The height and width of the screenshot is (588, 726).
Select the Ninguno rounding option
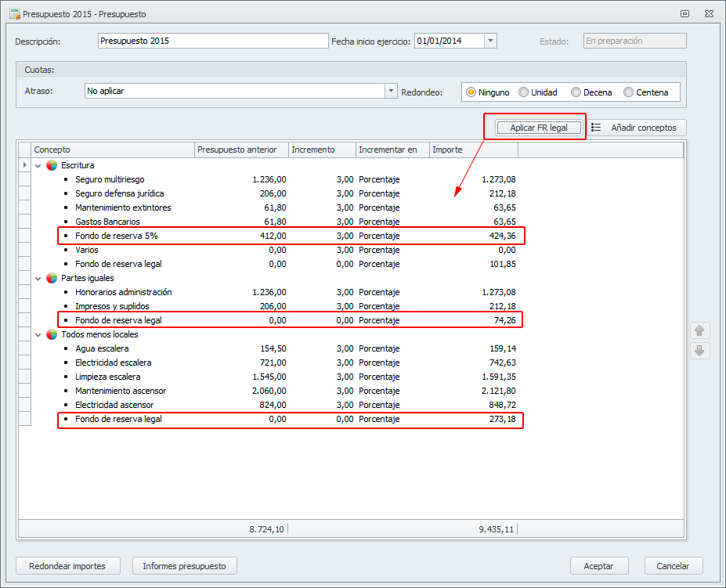471,92
